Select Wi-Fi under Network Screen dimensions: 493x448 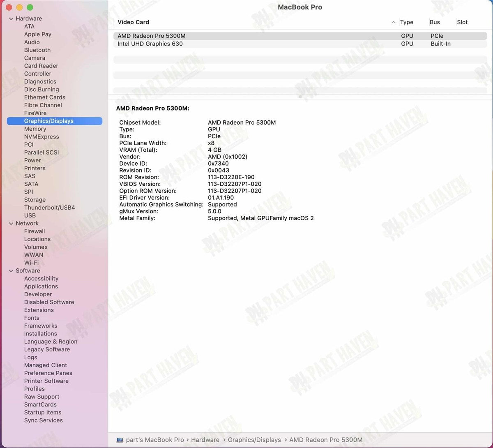pyautogui.click(x=31, y=263)
